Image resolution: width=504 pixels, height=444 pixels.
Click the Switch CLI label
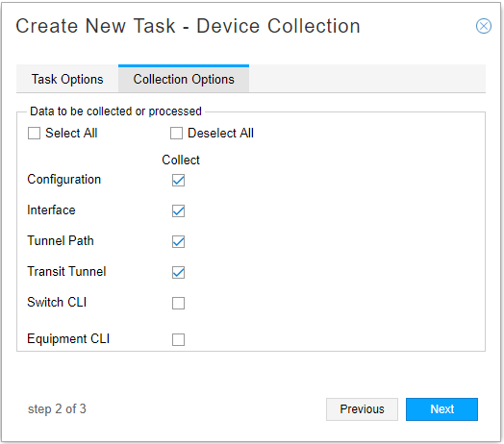tap(57, 302)
